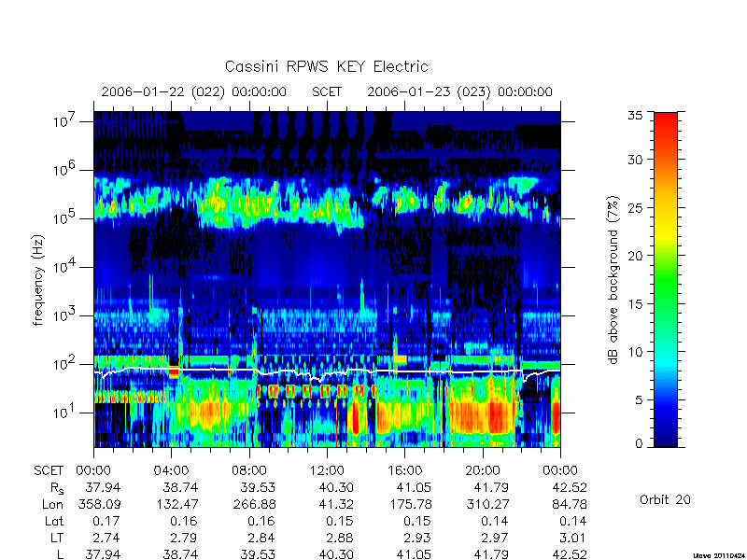Click the LT value 3.01
This screenshot has width=747, height=560.
point(573,538)
